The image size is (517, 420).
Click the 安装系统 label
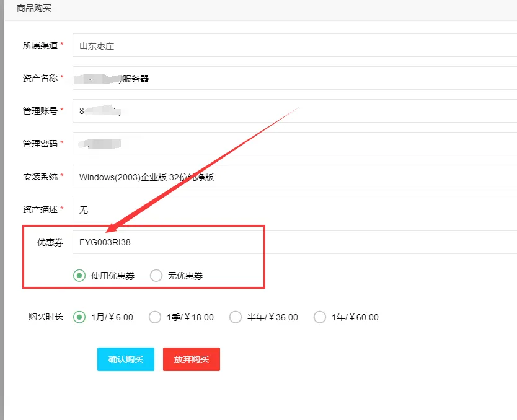coord(40,177)
